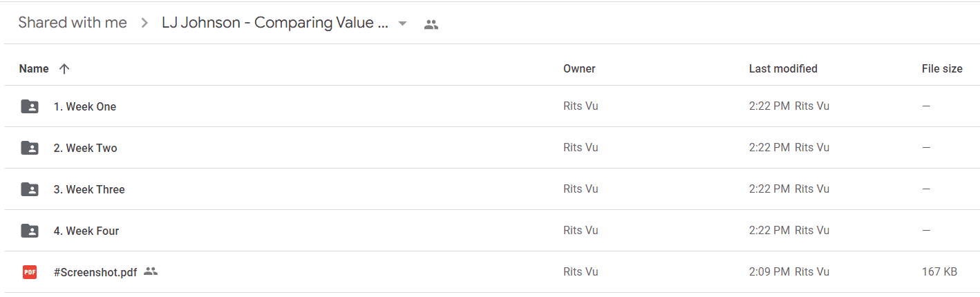
Task: Select the 3. Week Three folder row
Action: [492, 189]
